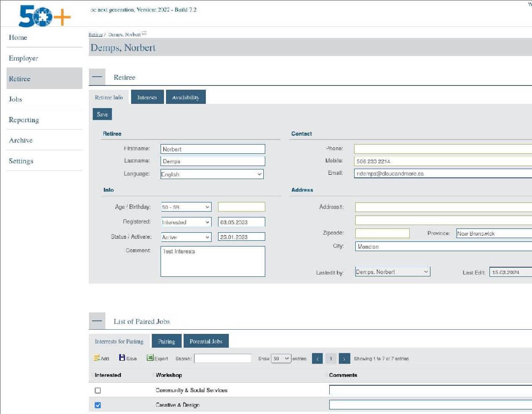Sort by the Comments column header

343,375
